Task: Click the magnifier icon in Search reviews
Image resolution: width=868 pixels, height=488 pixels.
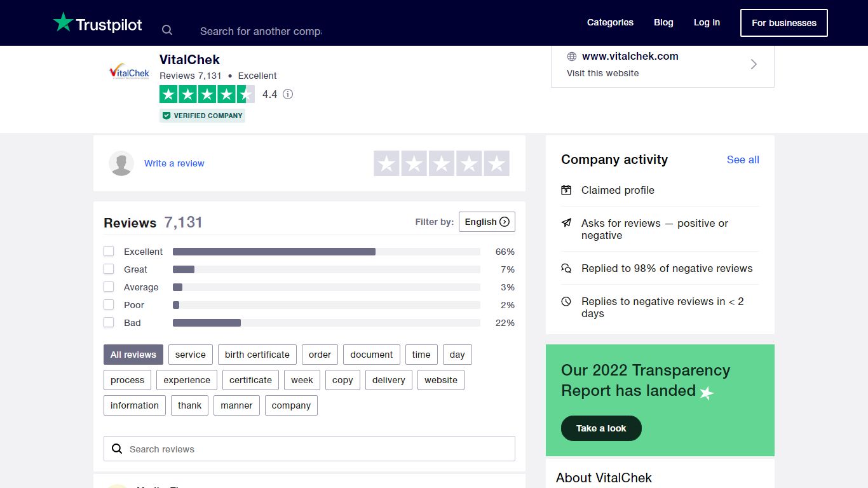Action: pyautogui.click(x=117, y=449)
